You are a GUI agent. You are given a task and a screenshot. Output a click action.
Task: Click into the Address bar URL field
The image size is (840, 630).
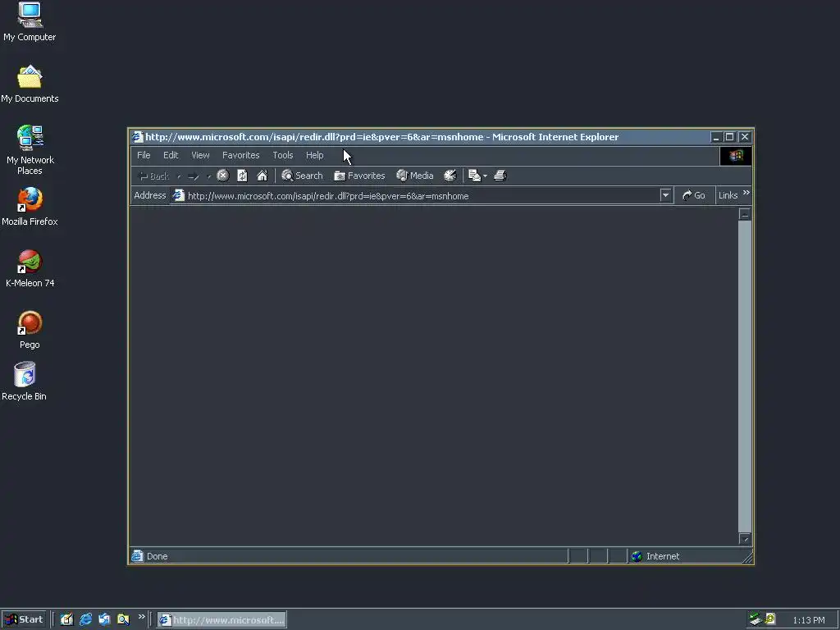(x=422, y=196)
